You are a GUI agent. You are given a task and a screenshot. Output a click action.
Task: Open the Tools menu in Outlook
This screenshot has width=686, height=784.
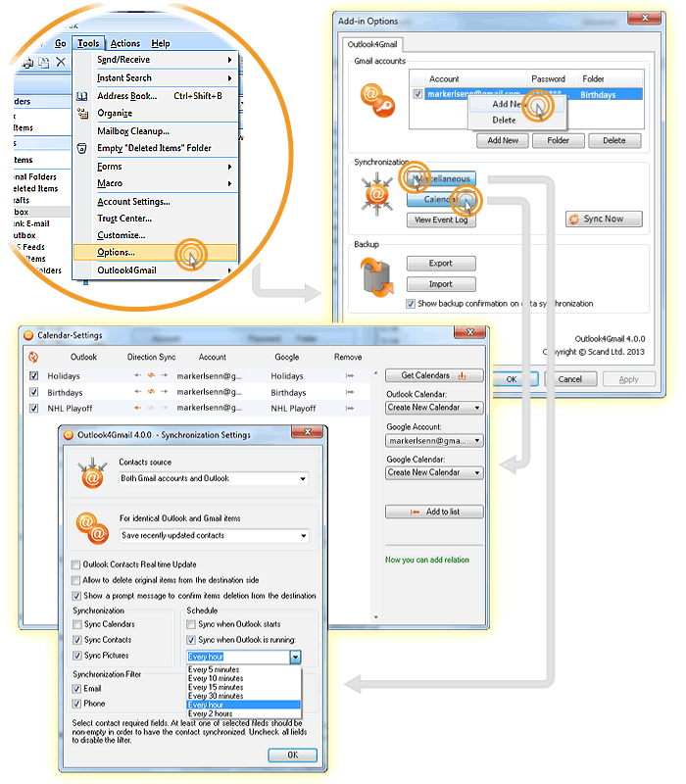click(x=88, y=43)
